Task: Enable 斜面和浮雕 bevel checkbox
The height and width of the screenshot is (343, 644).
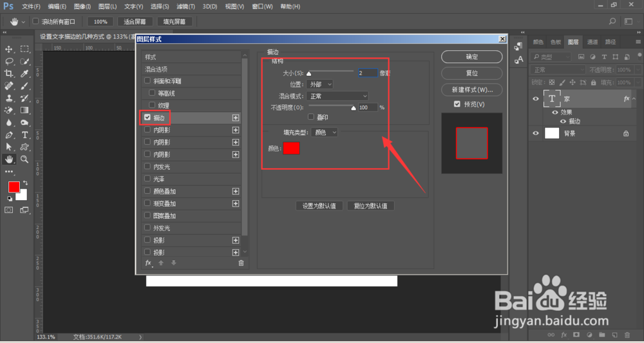Action: click(147, 81)
